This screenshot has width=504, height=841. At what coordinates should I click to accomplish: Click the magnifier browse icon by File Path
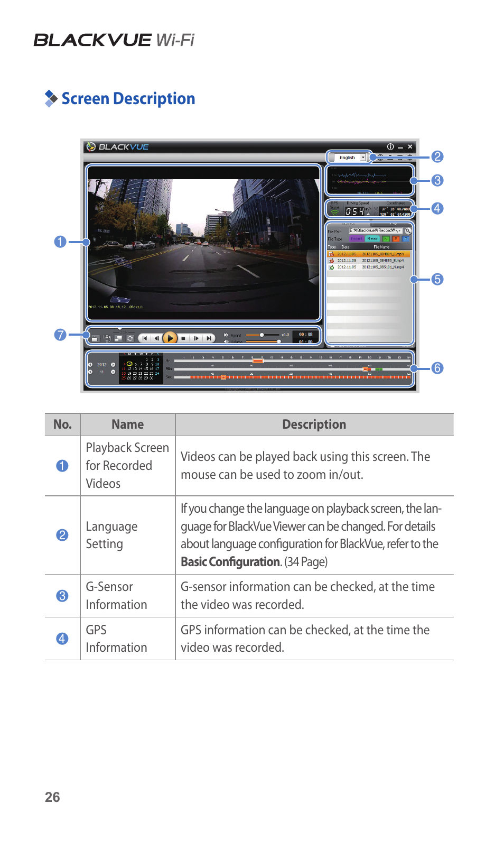tap(408, 231)
